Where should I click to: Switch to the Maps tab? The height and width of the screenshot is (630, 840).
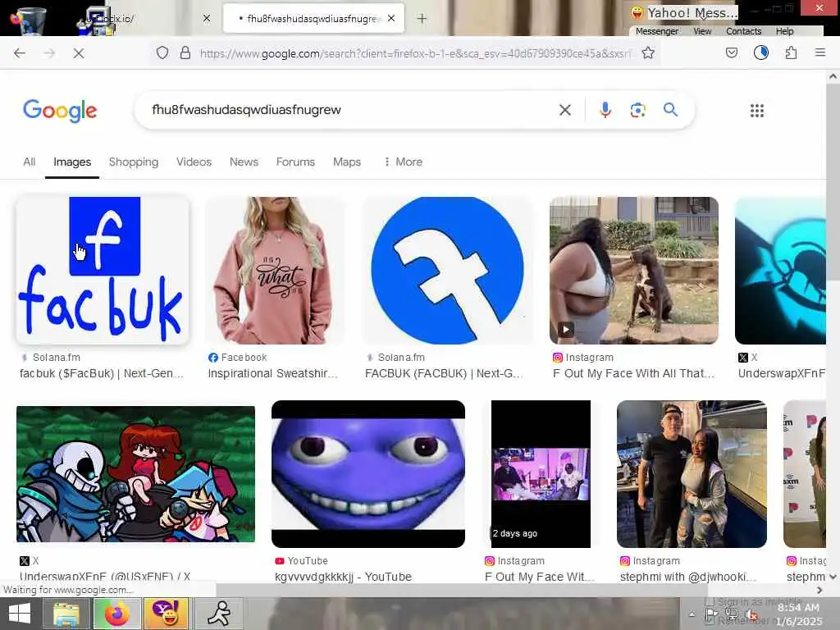click(347, 162)
